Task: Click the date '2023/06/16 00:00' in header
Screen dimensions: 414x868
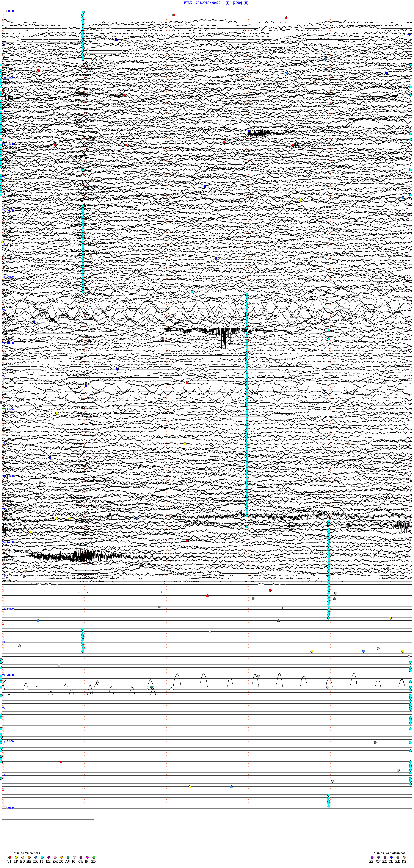Action: [208, 3]
